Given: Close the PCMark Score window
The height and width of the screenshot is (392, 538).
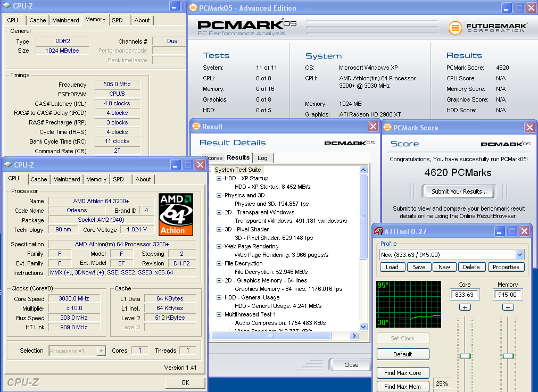Looking at the screenshot, I should point(529,128).
